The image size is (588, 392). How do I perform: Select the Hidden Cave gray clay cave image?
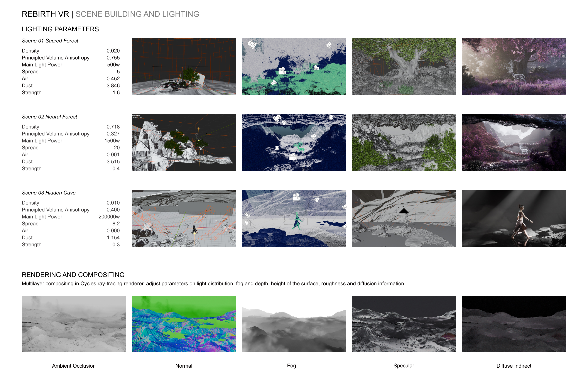[x=404, y=218]
